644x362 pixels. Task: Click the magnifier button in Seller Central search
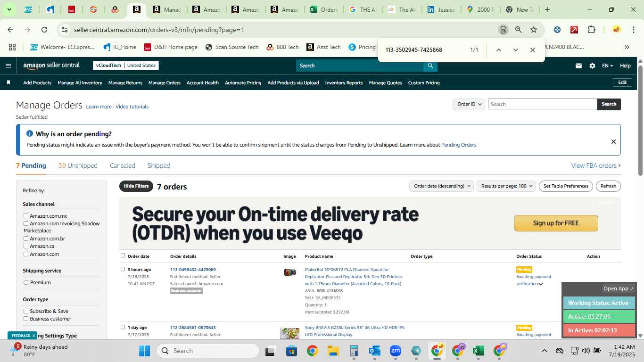click(x=430, y=66)
